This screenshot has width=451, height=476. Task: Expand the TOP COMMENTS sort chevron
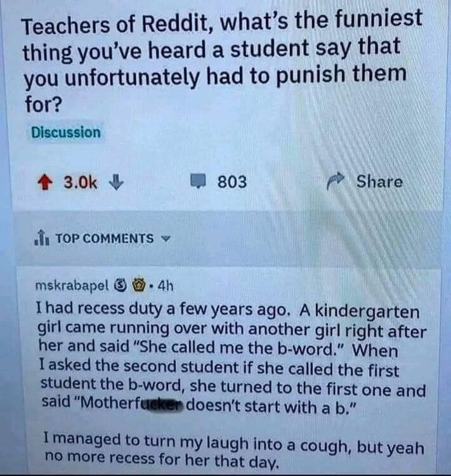166,239
